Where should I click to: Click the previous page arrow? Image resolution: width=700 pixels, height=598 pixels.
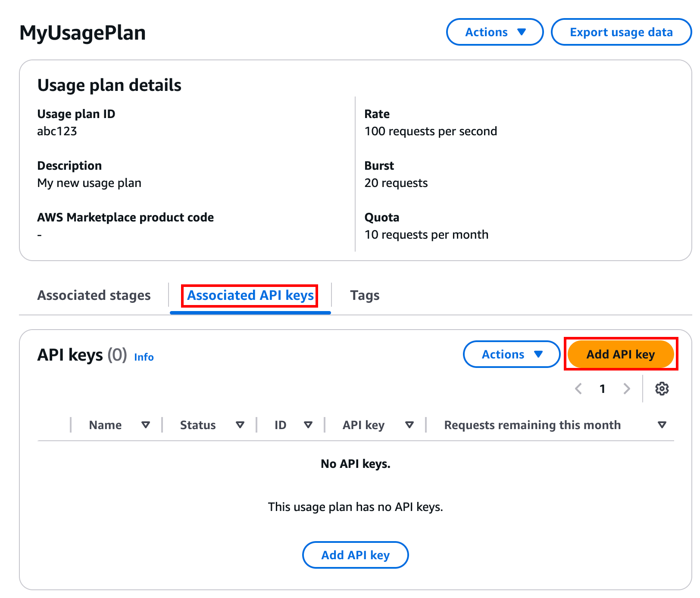578,389
